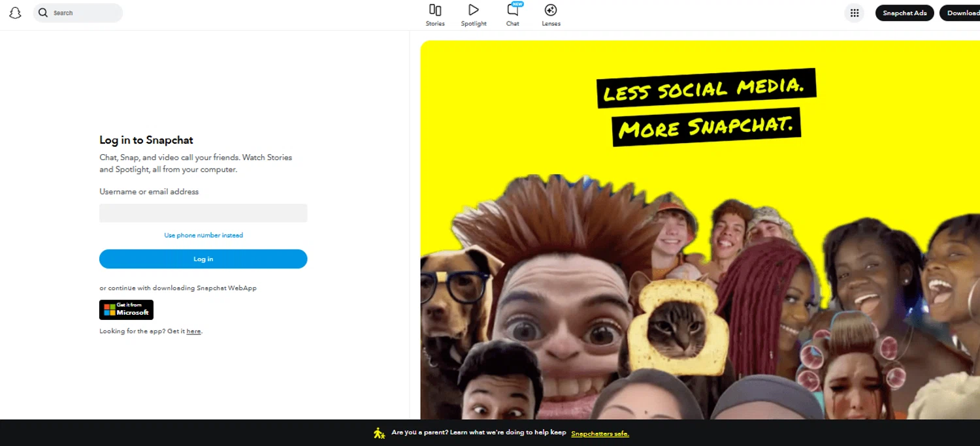The image size is (980, 446).
Task: Click the Get it from Microsoft badge
Action: click(x=126, y=310)
